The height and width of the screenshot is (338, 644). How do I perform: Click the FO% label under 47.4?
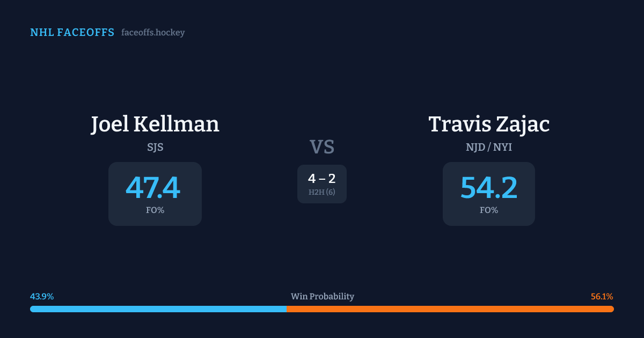coord(155,210)
